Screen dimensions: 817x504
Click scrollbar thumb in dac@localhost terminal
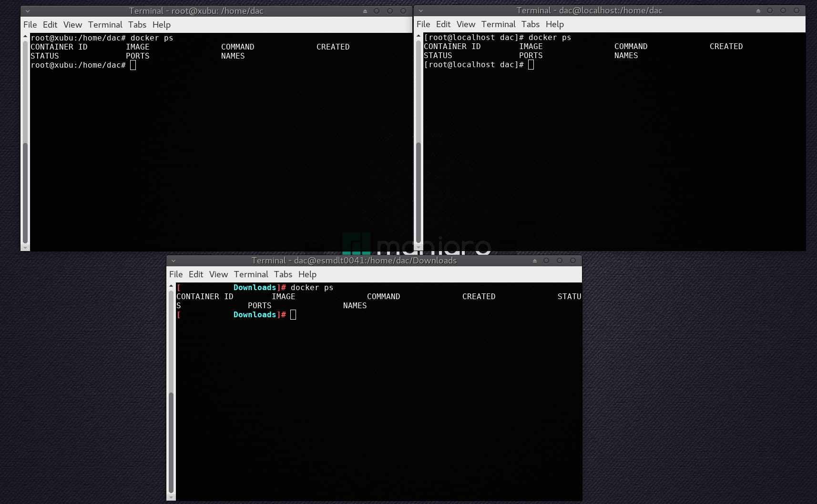tap(419, 192)
